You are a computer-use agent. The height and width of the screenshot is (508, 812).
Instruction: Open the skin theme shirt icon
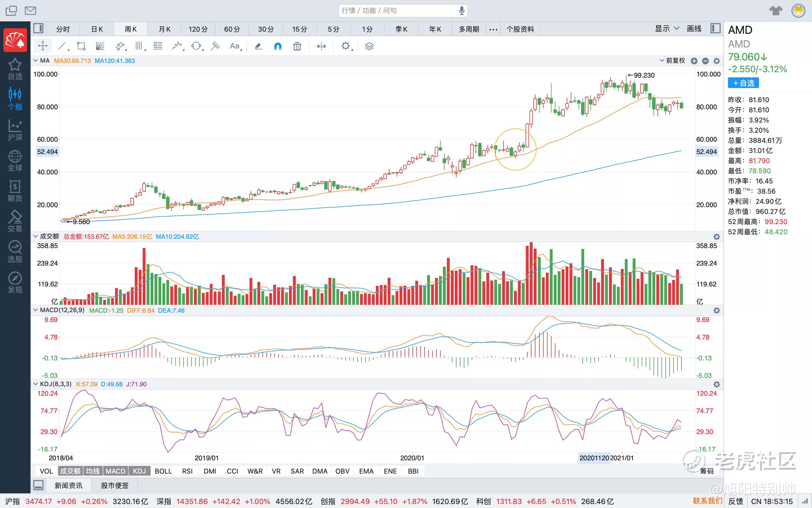(x=775, y=11)
